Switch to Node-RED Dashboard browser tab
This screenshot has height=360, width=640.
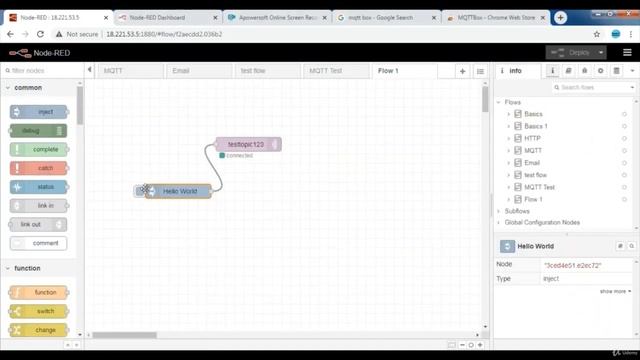(x=167, y=18)
